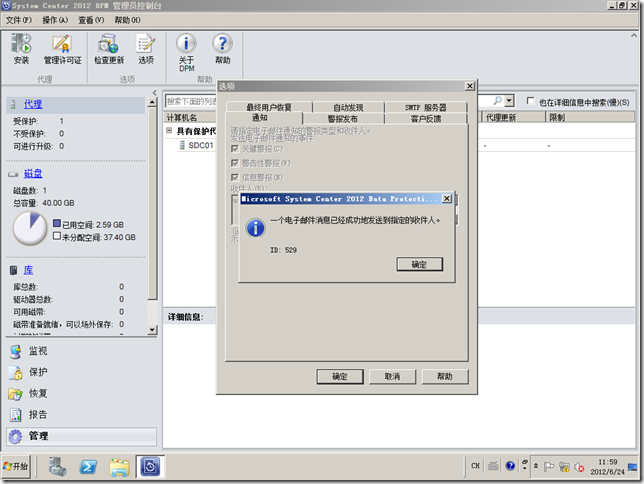Switch to Alert Publishing tab
Image resolution: width=644 pixels, height=484 pixels.
tap(343, 118)
